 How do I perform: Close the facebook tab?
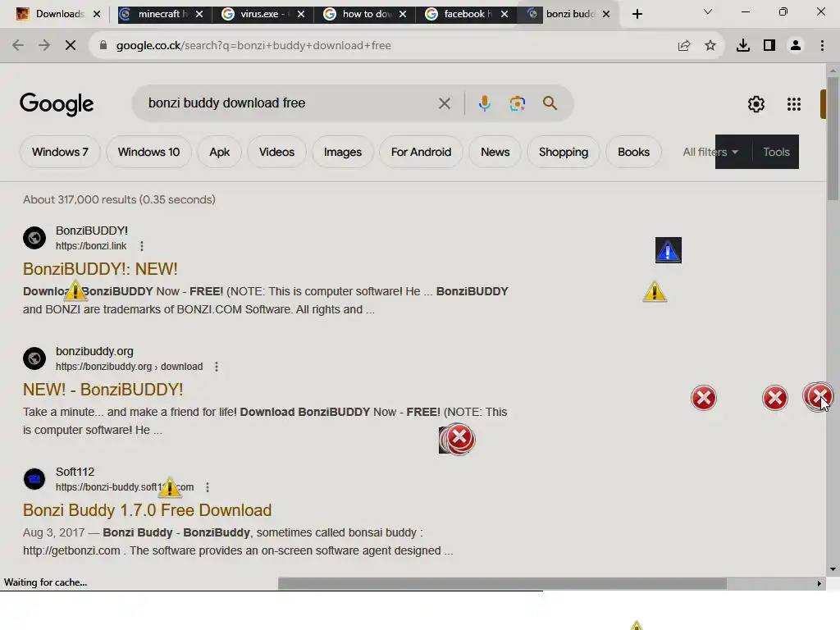point(504,14)
